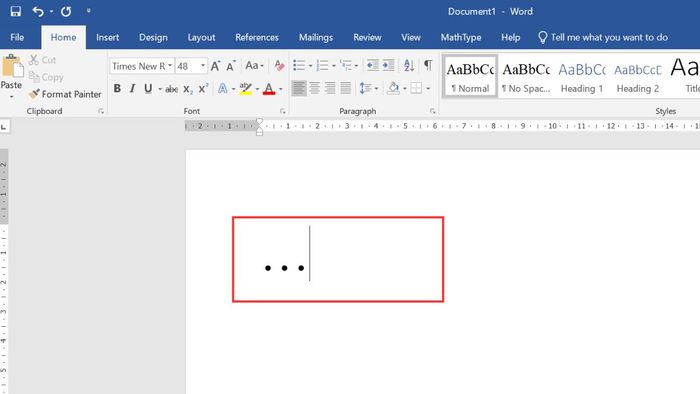The width and height of the screenshot is (700, 394).
Task: Open the Font dialog launcher
Action: [x=283, y=111]
